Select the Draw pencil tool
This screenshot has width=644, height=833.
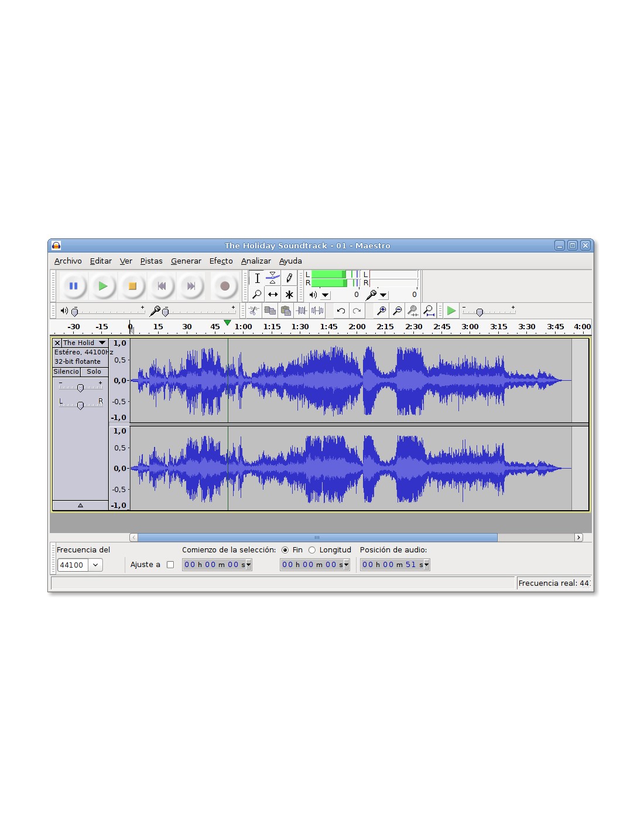pyautogui.click(x=289, y=278)
